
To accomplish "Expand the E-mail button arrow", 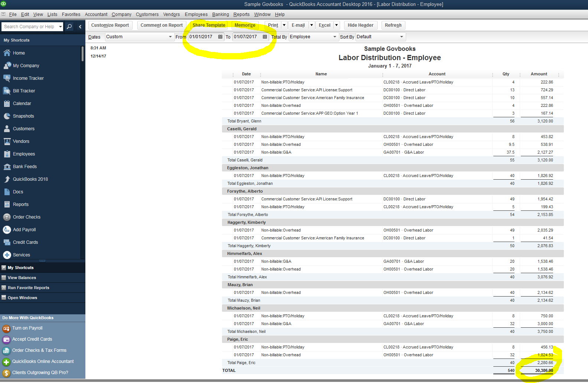I will click(x=311, y=25).
